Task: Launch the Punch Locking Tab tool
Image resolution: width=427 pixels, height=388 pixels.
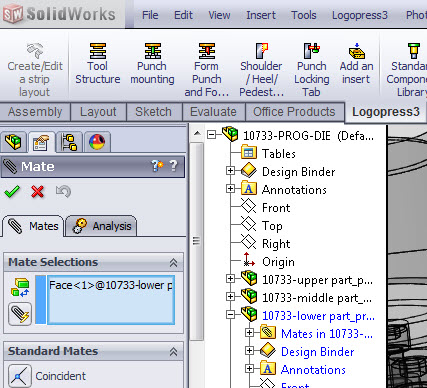Action: coord(312,69)
